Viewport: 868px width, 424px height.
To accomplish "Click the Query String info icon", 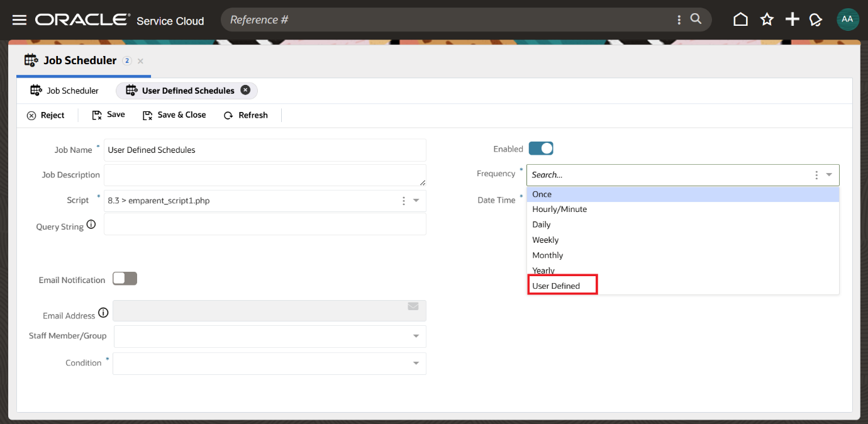I will tap(91, 224).
